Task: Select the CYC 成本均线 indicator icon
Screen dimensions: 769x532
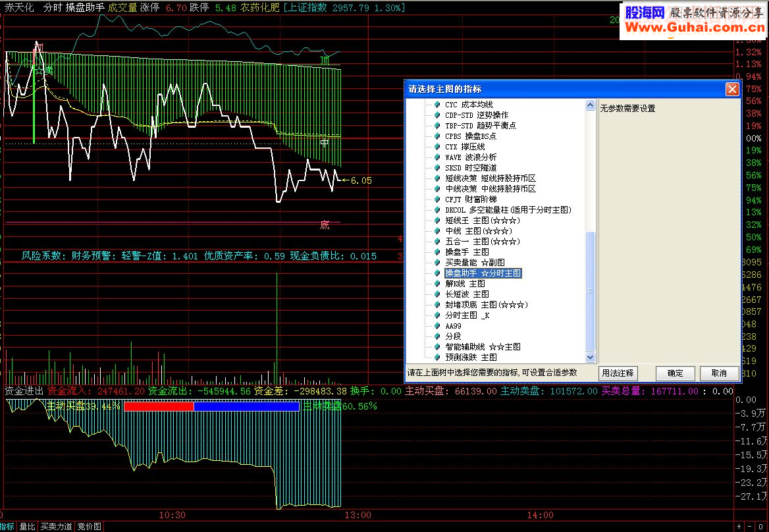Action: coord(437,105)
